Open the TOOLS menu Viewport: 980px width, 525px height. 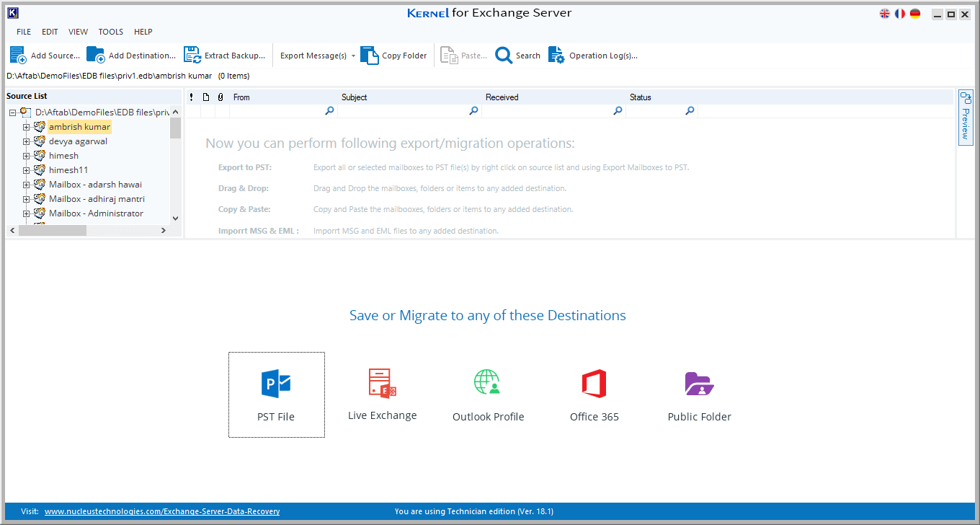[x=111, y=32]
